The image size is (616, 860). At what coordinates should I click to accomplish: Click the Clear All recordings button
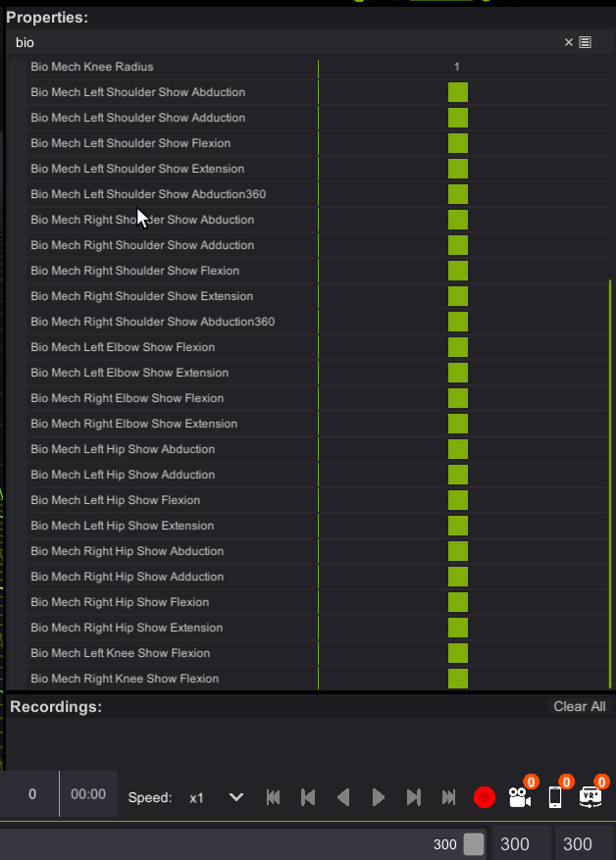[579, 706]
